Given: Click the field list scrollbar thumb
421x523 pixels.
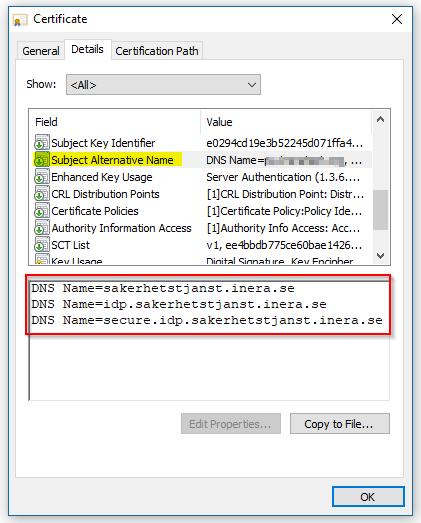Looking at the screenshot, I should coord(380,210).
